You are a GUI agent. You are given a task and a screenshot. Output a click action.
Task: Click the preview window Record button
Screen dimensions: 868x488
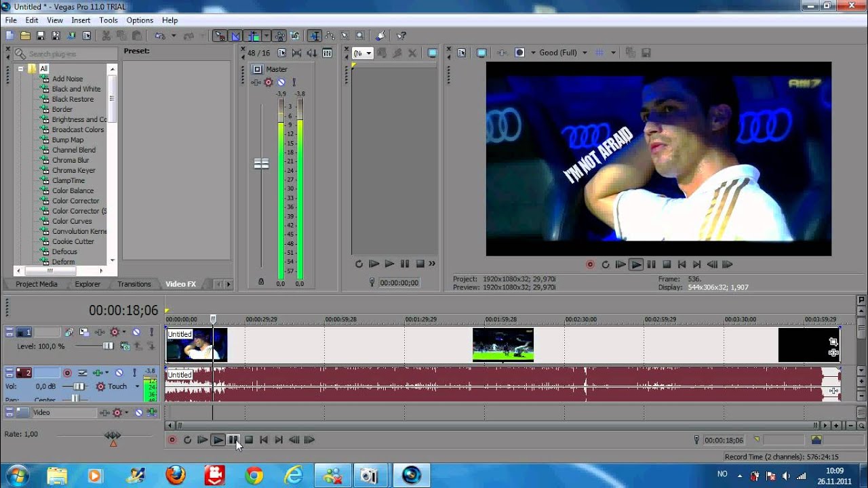pos(590,264)
